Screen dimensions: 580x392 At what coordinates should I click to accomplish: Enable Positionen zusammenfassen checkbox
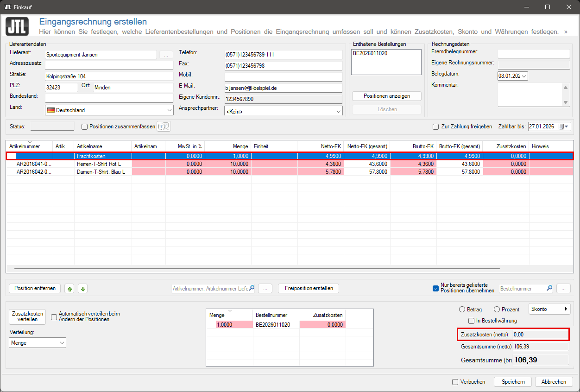tap(85, 126)
